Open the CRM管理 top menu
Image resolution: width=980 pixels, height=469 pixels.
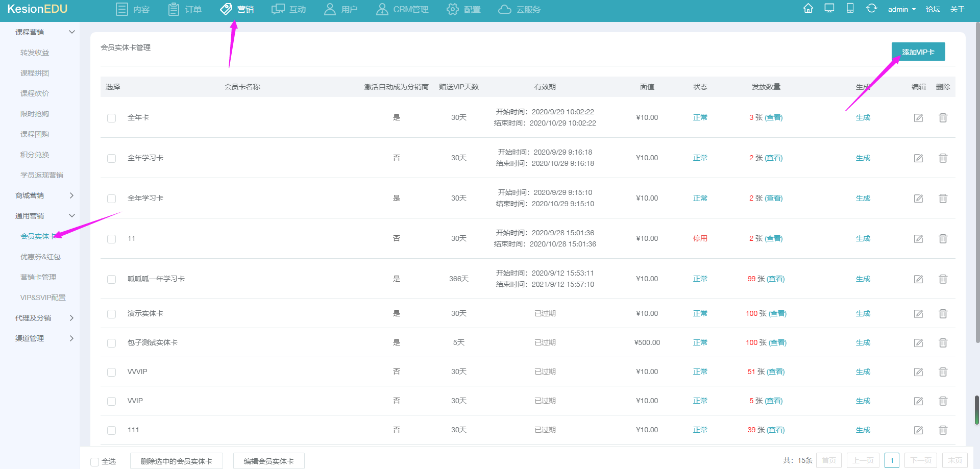pyautogui.click(x=402, y=9)
